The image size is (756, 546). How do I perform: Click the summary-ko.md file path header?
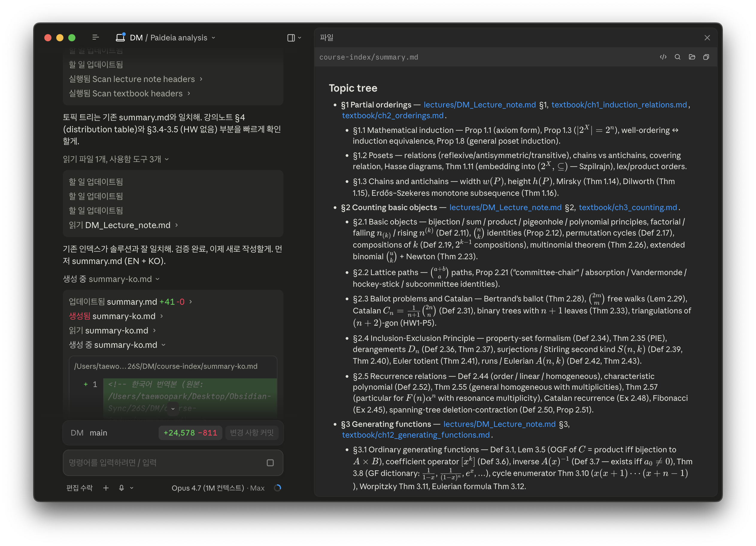click(x=166, y=366)
